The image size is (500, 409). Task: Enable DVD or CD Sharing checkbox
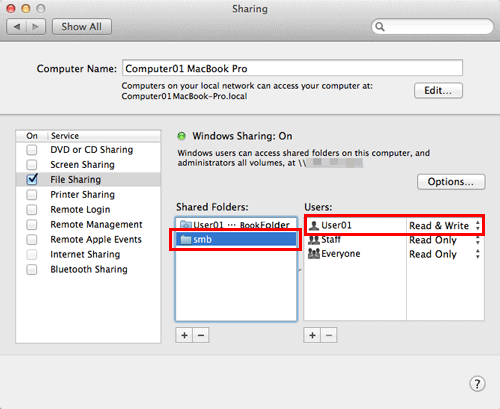click(32, 150)
